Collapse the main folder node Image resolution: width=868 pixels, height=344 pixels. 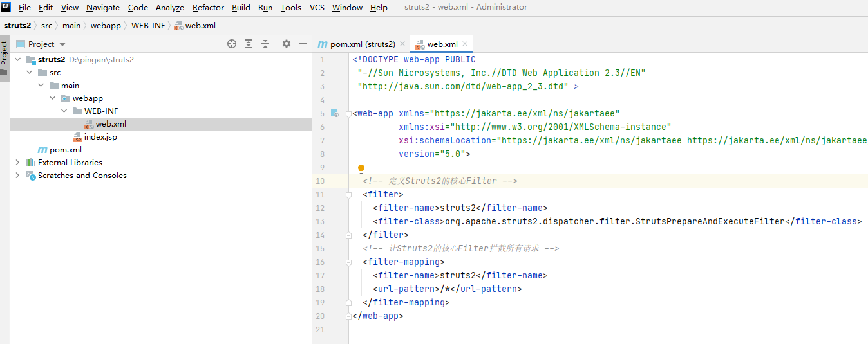41,86
